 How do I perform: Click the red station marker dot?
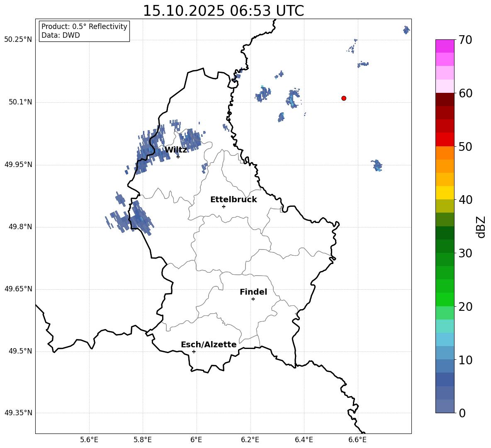(x=344, y=98)
